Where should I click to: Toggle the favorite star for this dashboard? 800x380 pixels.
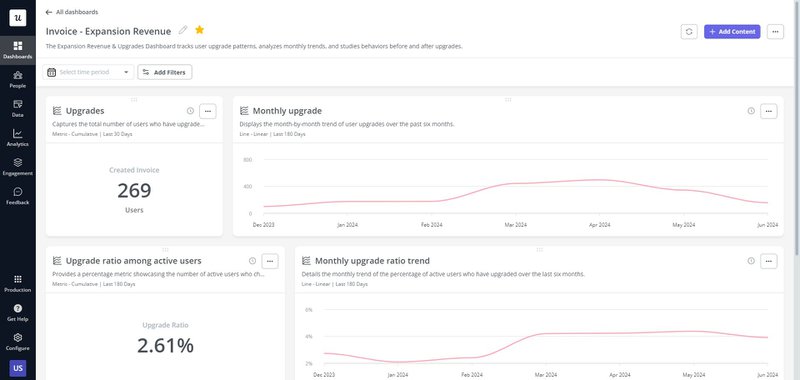199,30
